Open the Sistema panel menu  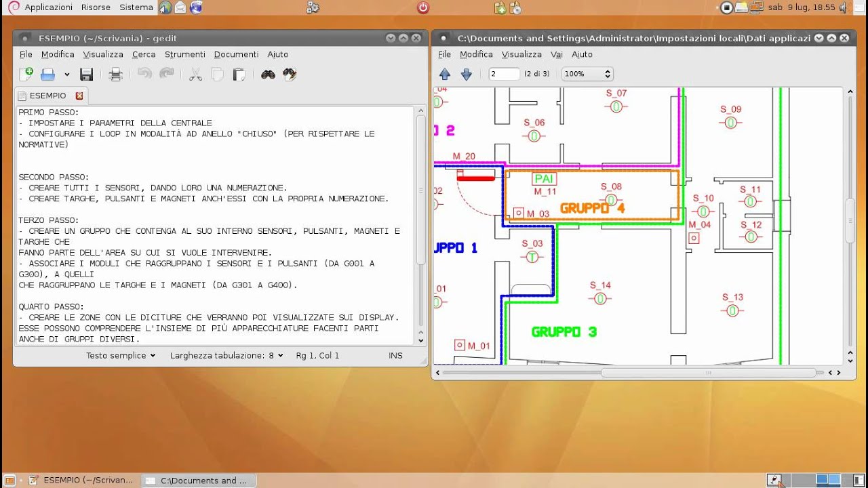[x=136, y=7]
